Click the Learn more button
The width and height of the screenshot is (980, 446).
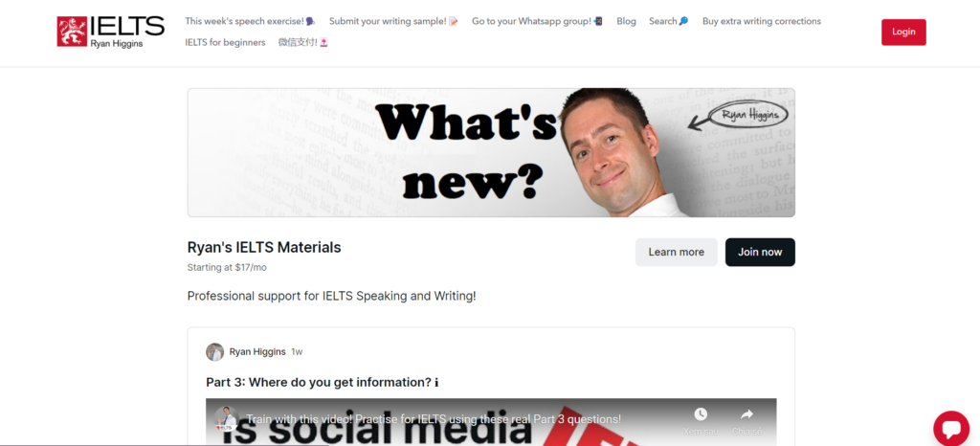pyautogui.click(x=677, y=253)
